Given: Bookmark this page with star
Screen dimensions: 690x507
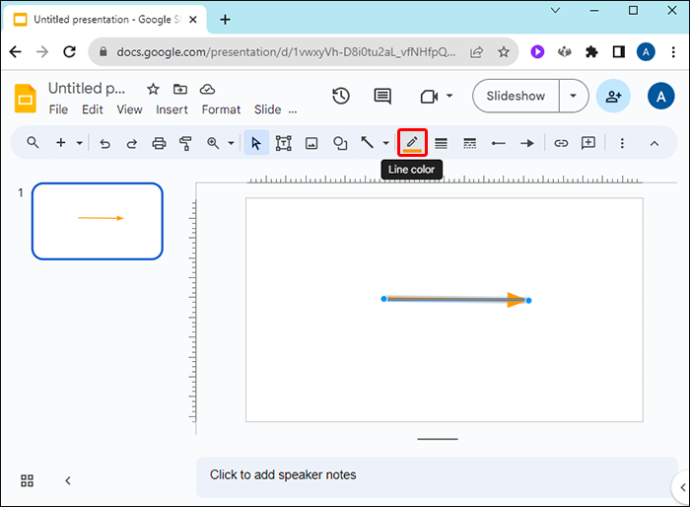Looking at the screenshot, I should pyautogui.click(x=503, y=52).
